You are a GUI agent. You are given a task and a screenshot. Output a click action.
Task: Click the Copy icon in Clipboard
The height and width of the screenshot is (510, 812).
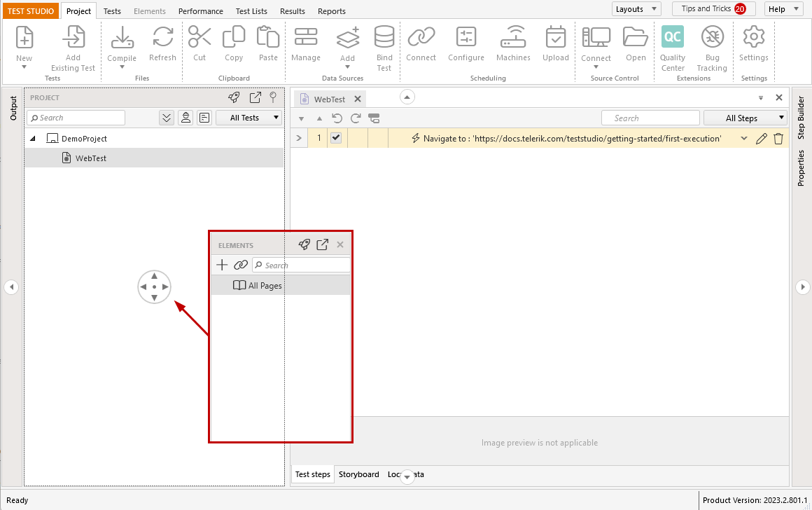[234, 37]
